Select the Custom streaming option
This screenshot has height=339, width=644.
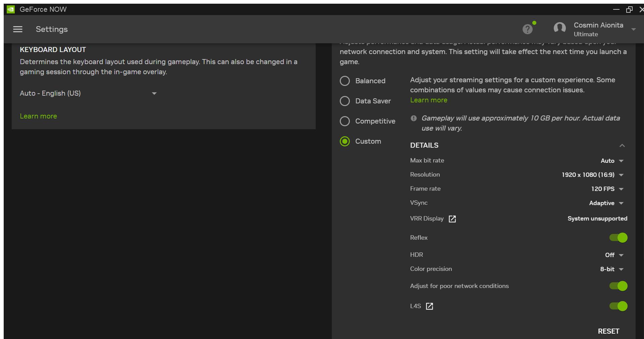click(361, 141)
